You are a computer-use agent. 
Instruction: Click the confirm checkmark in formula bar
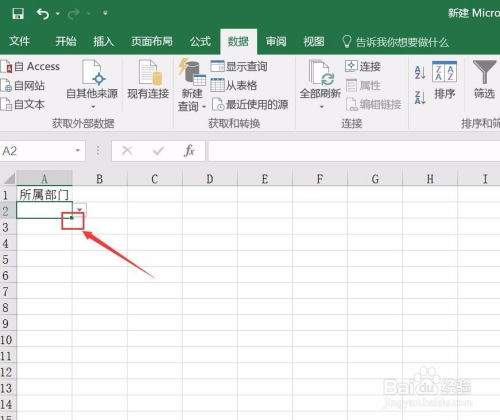tap(158, 151)
